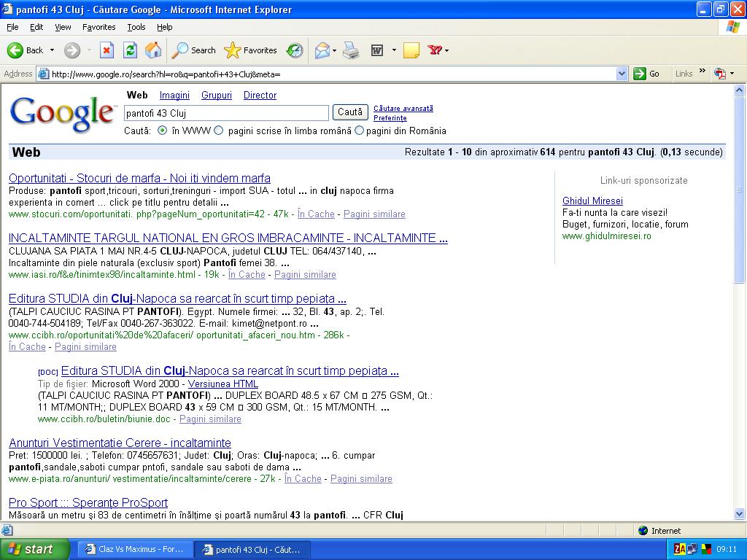The height and width of the screenshot is (560, 747).
Task: Click the Go arrow button
Action: [646, 74]
